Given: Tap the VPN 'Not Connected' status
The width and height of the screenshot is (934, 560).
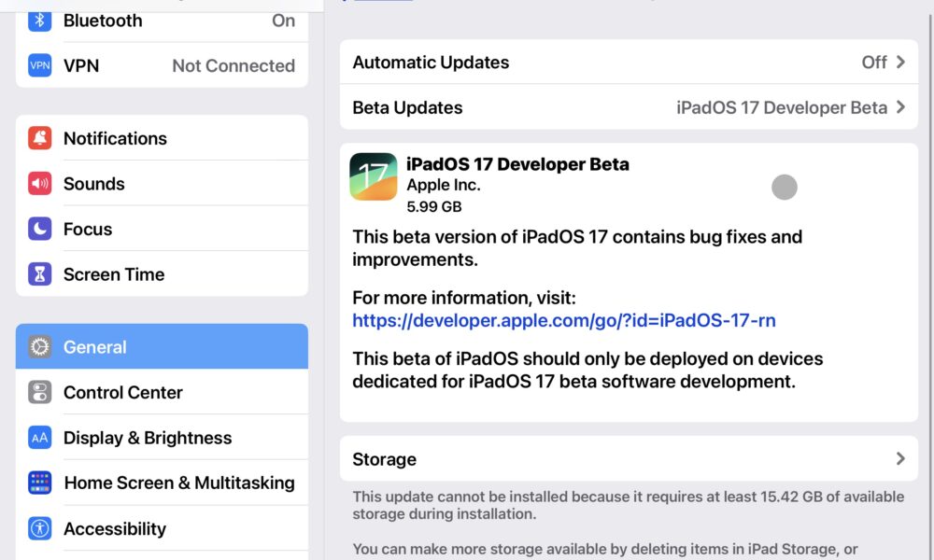Looking at the screenshot, I should [233, 65].
